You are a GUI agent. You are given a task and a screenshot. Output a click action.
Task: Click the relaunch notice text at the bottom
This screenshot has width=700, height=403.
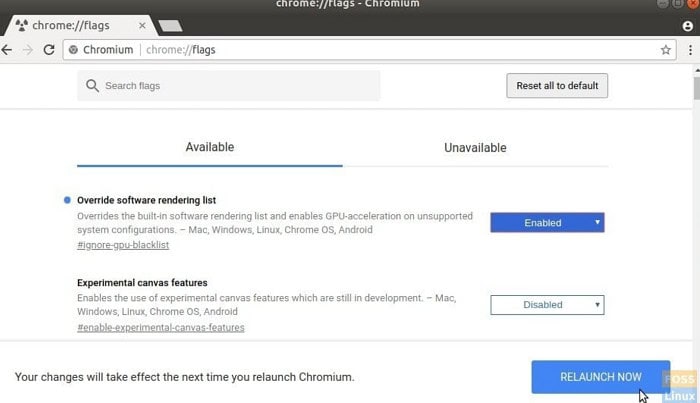184,377
